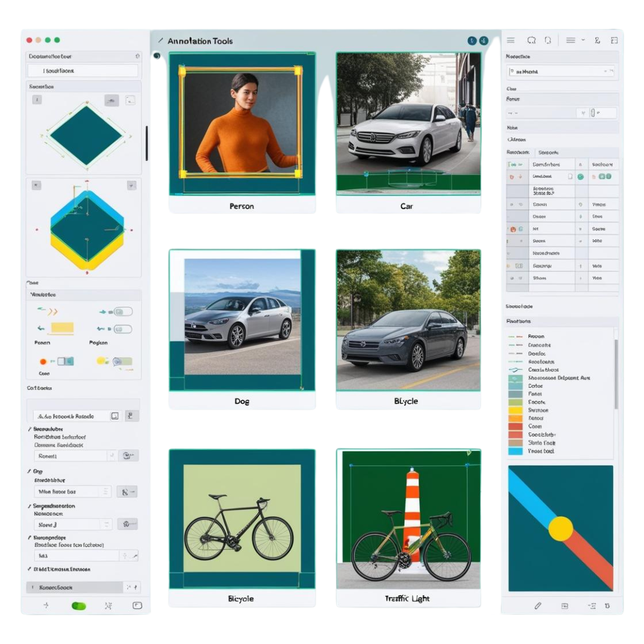The image size is (644, 644).
Task: Select the white car image thumbnail
Action: pyautogui.click(x=408, y=122)
